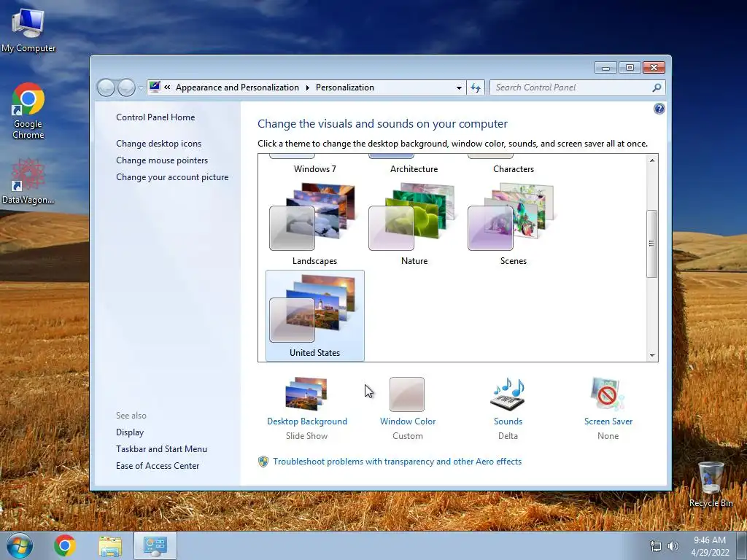Viewport: 747px width, 560px height.
Task: Open the network status tray icon
Action: pos(656,547)
